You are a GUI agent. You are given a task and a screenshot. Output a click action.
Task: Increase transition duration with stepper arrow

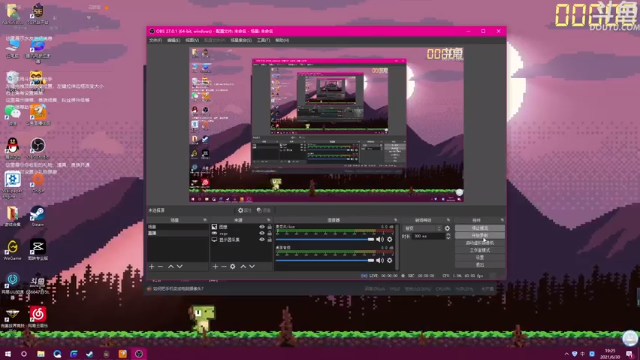tap(448, 235)
